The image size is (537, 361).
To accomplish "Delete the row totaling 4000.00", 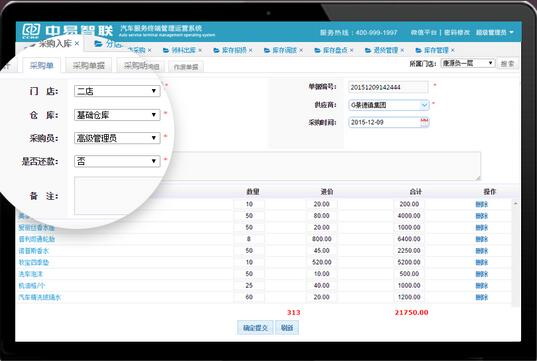I will click(x=482, y=216).
